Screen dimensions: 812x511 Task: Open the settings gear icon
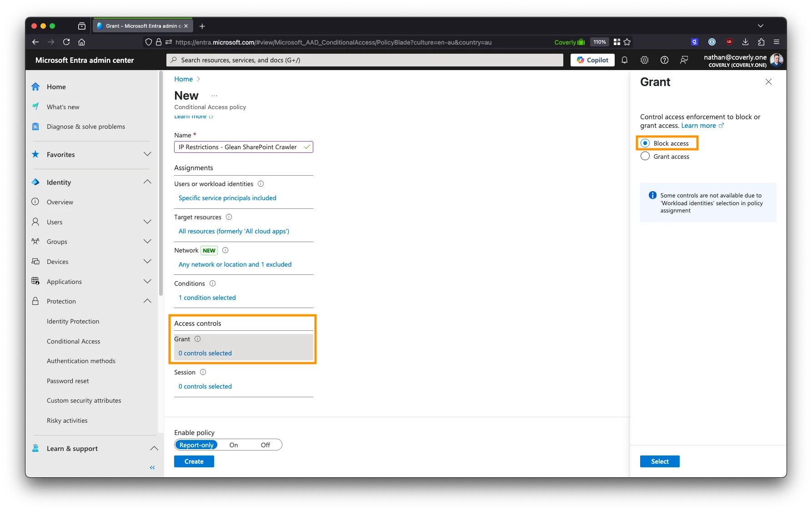coord(644,60)
